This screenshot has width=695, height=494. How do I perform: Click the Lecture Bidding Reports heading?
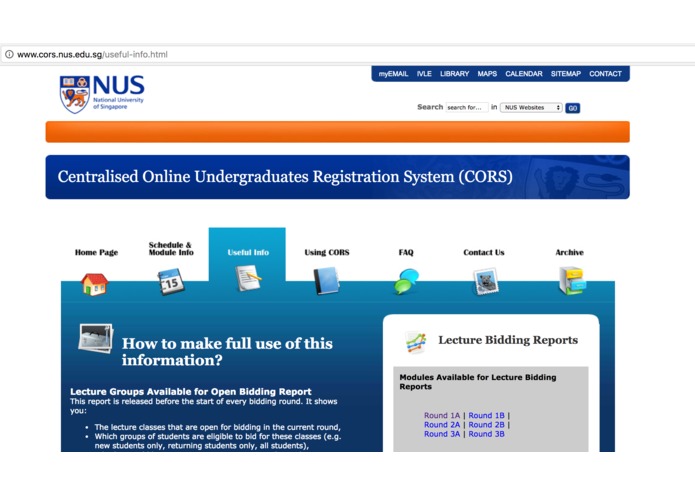pos(508,340)
